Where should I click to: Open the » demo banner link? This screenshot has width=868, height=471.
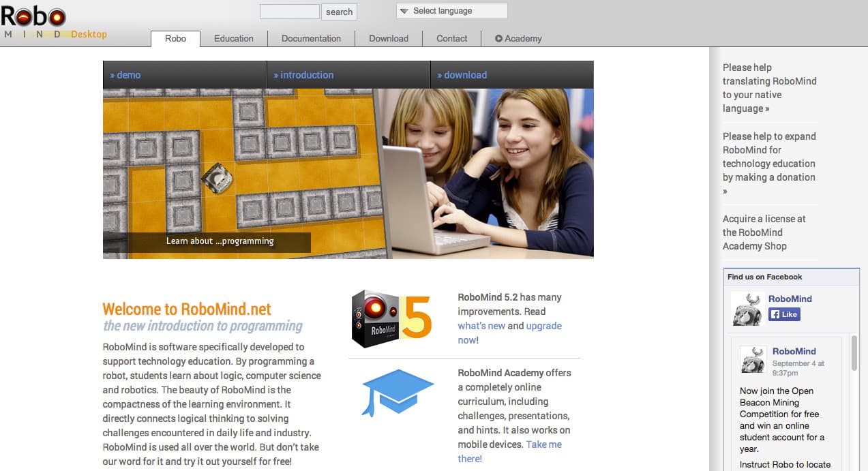[x=125, y=75]
